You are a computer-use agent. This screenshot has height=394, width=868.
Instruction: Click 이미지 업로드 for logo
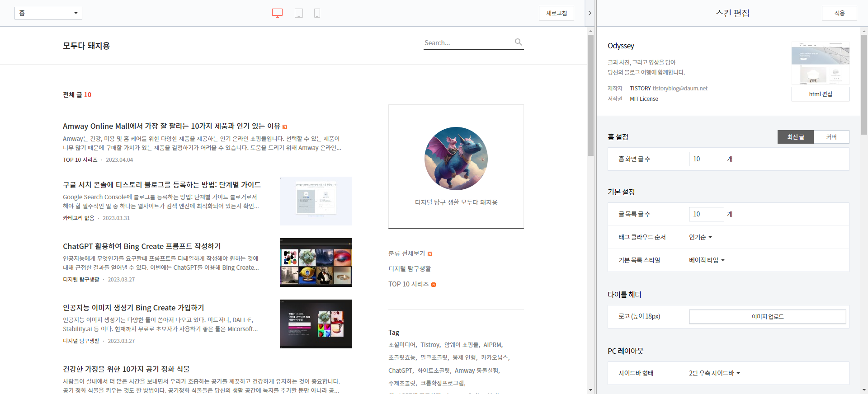click(x=768, y=317)
